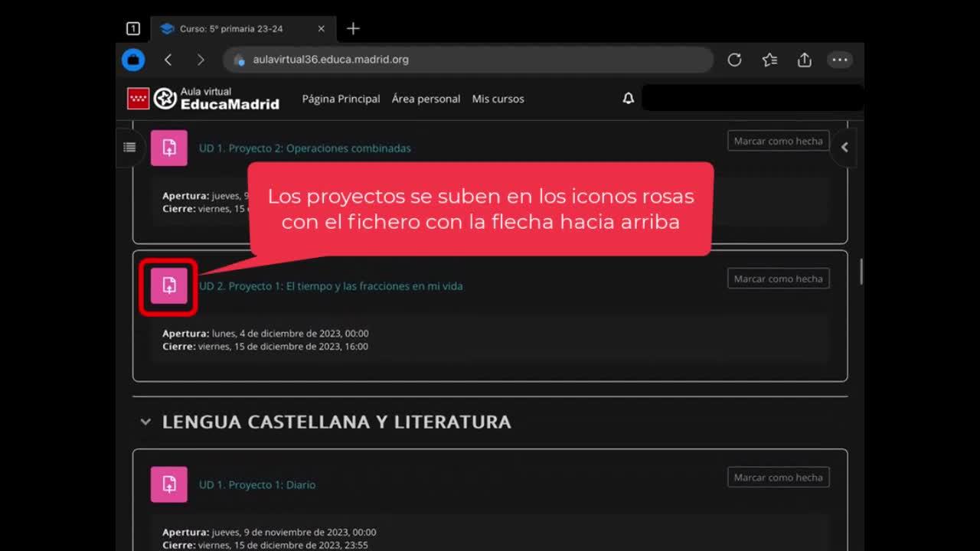Go back to the previous page

pos(168,60)
